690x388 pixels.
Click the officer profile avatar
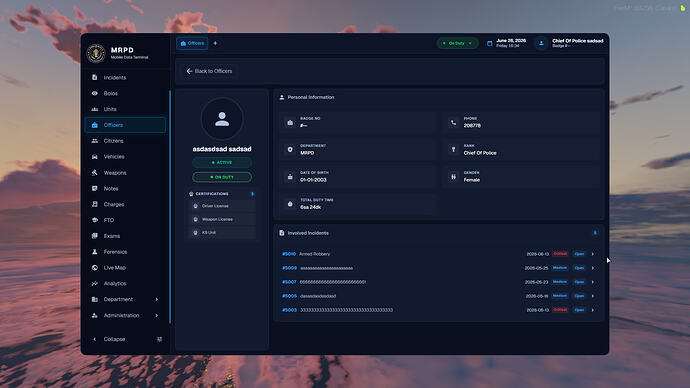pyautogui.click(x=222, y=119)
